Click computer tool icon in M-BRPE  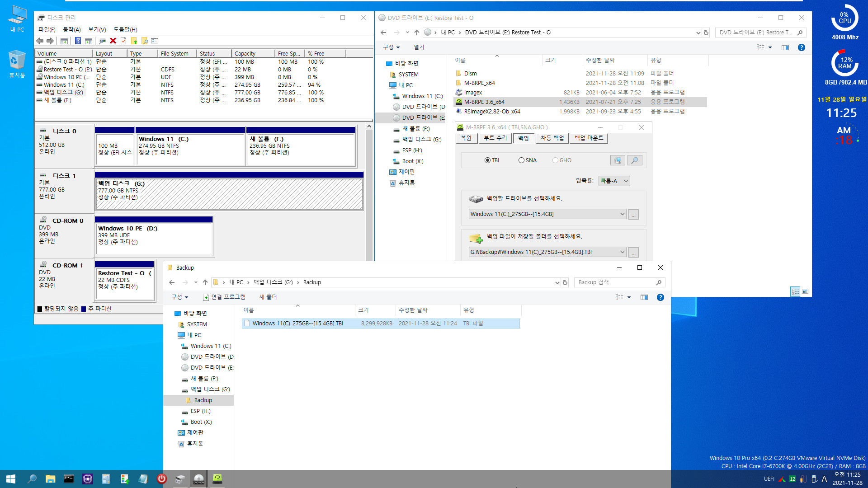pos(618,160)
